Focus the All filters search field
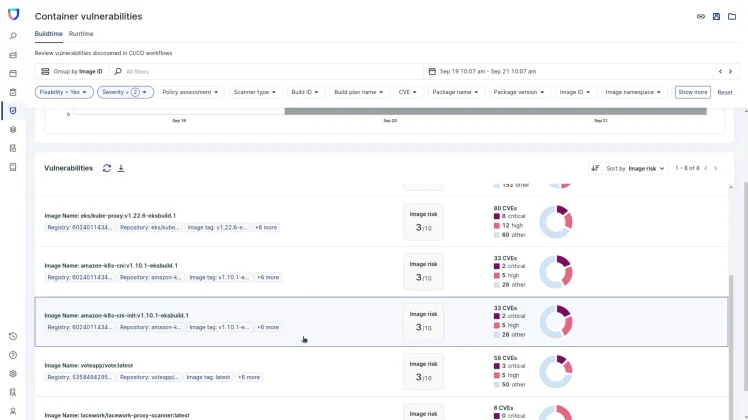 pos(267,72)
